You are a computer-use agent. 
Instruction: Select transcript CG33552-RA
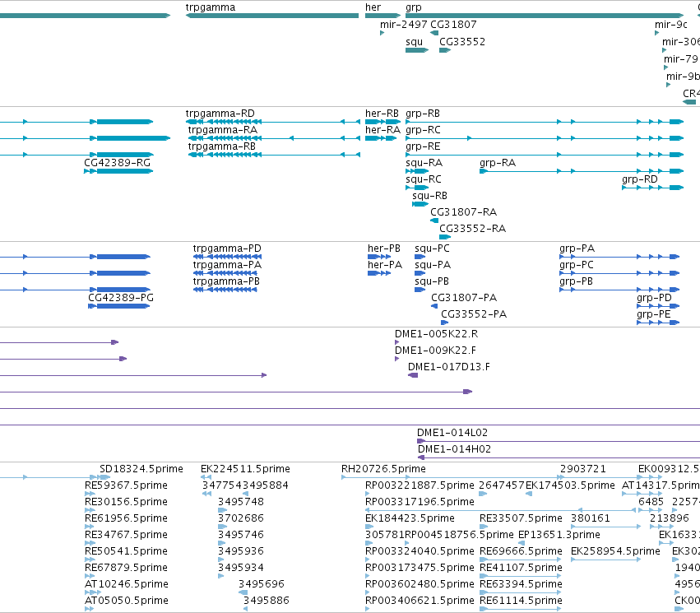coord(445,237)
